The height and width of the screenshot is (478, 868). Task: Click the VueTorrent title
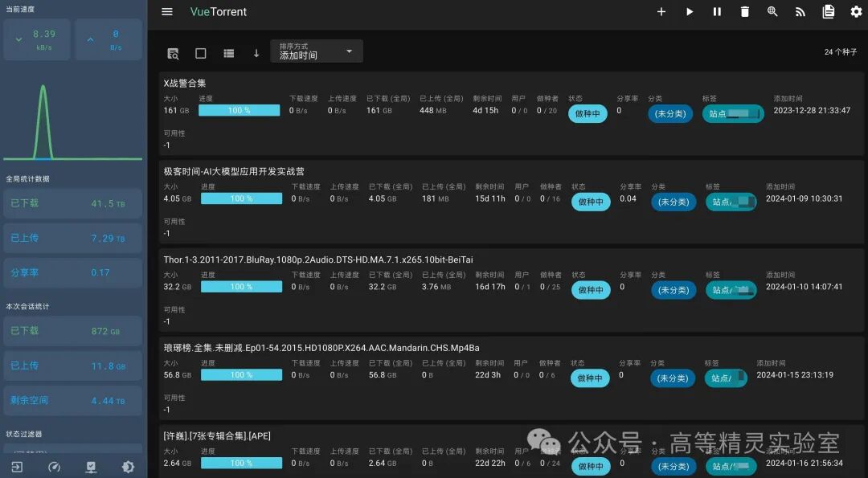point(218,11)
